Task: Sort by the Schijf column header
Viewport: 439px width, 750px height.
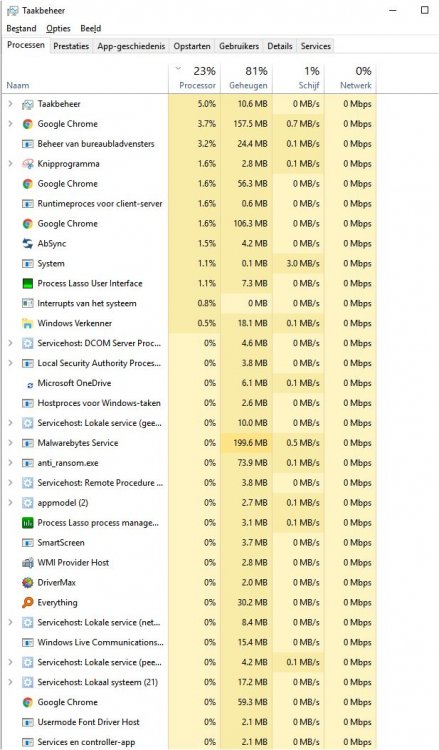Action: [x=299, y=78]
